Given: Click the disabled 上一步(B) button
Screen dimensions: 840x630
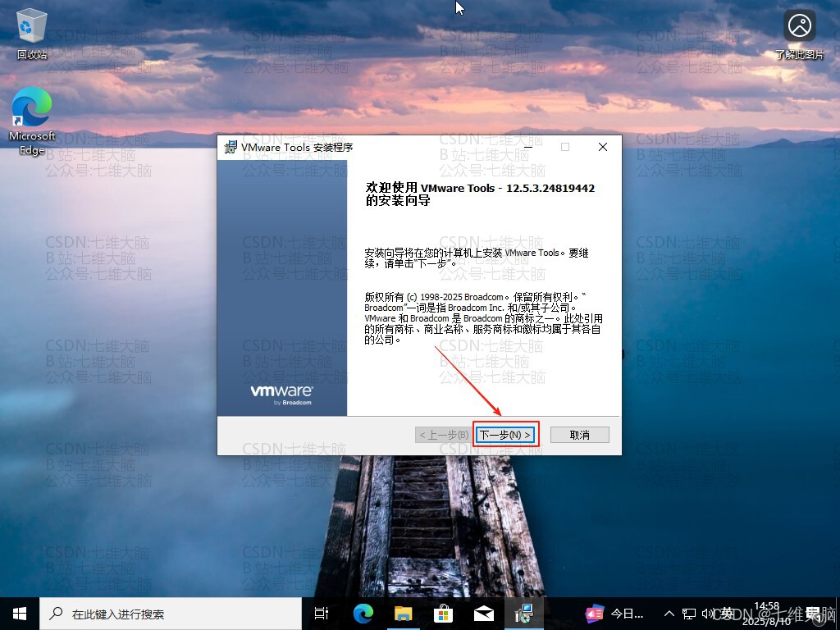Looking at the screenshot, I should pyautogui.click(x=444, y=435).
